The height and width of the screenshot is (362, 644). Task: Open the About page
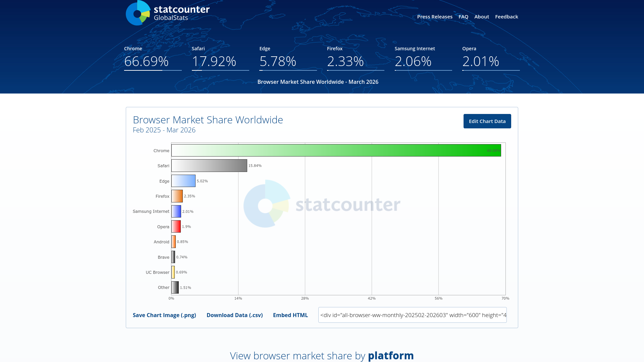(482, 16)
